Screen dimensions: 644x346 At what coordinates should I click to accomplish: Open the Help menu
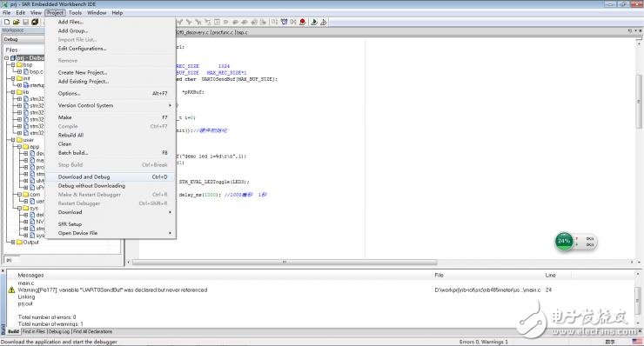(117, 13)
